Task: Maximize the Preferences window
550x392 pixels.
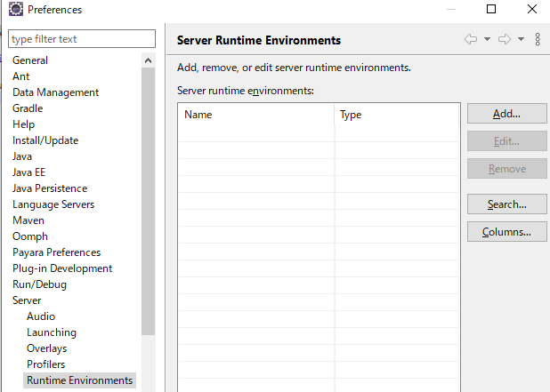Action: pos(491,10)
